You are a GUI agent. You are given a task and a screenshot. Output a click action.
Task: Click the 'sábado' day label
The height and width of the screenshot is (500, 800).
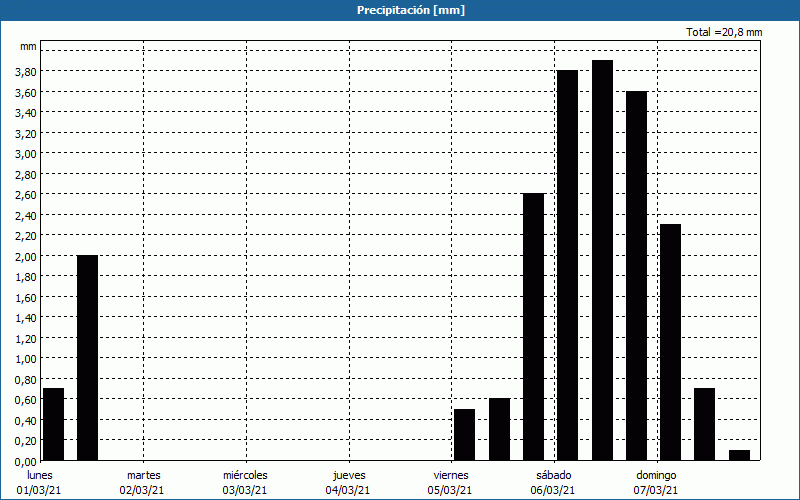[x=554, y=475]
